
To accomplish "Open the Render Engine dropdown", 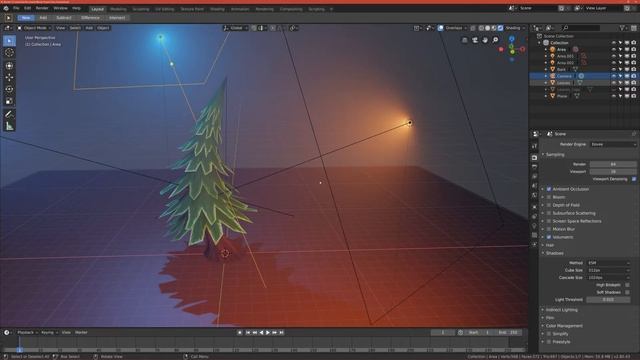I will (x=613, y=144).
